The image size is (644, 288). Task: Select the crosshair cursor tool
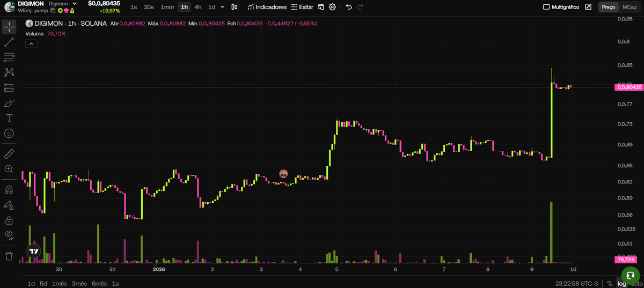pyautogui.click(x=9, y=27)
